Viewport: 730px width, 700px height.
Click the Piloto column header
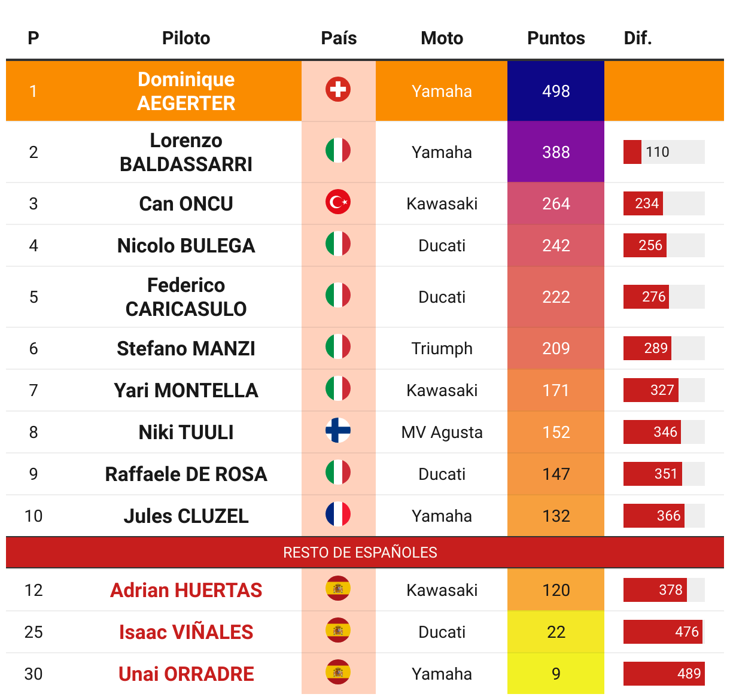pyautogui.click(x=186, y=38)
